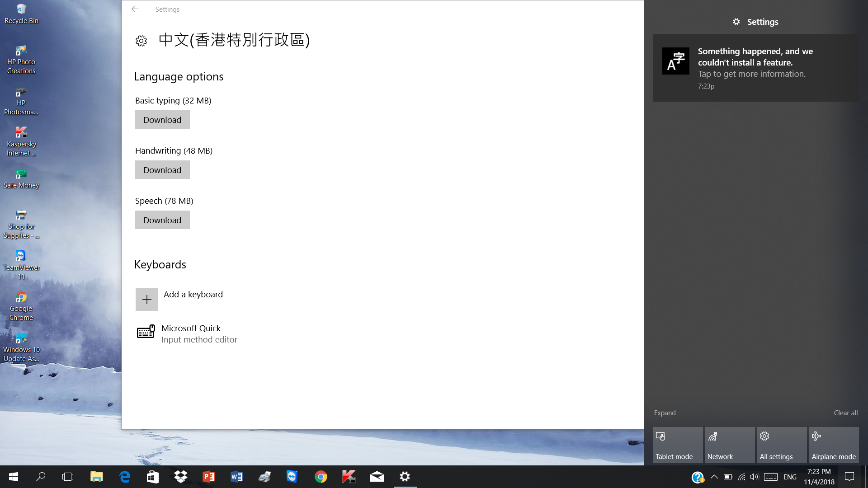Screen dimensions: 868x488
Task: Open ENG input language switcher
Action: (790, 477)
